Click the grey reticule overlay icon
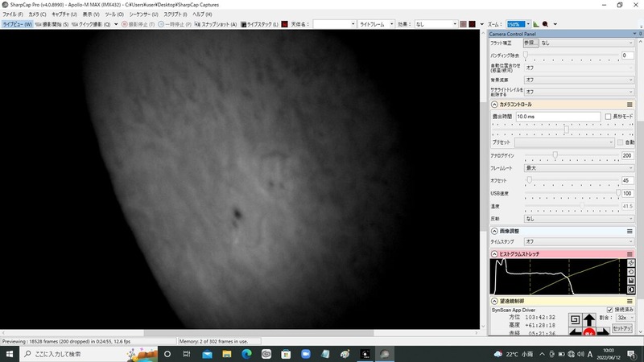Image resolution: width=644 pixels, height=362 pixels. click(464, 24)
